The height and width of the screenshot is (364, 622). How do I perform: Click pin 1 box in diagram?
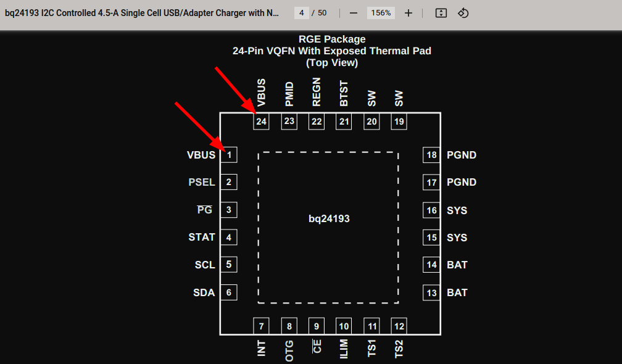(x=229, y=155)
